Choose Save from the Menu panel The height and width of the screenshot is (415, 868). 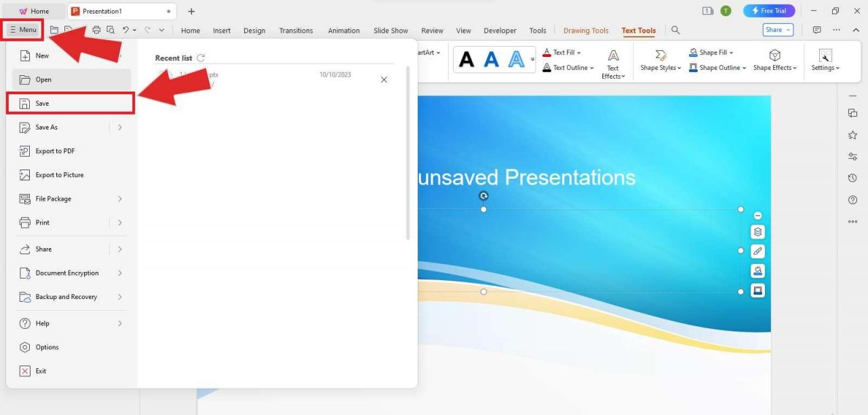pos(42,103)
